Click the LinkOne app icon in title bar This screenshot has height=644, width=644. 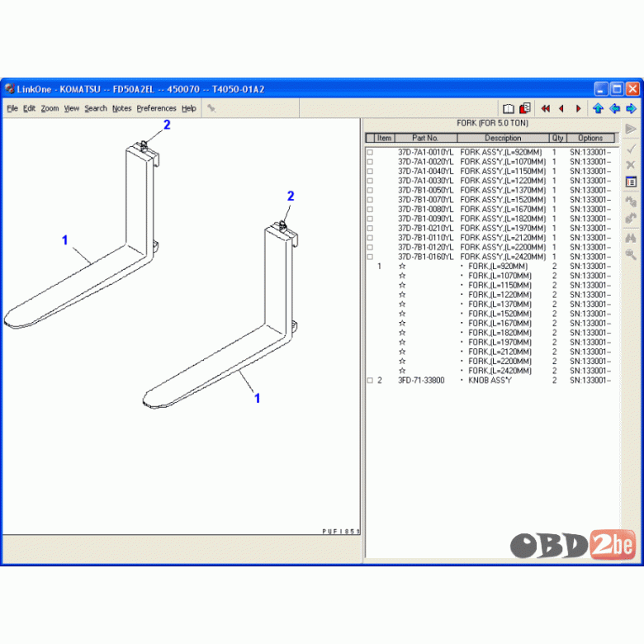point(9,88)
